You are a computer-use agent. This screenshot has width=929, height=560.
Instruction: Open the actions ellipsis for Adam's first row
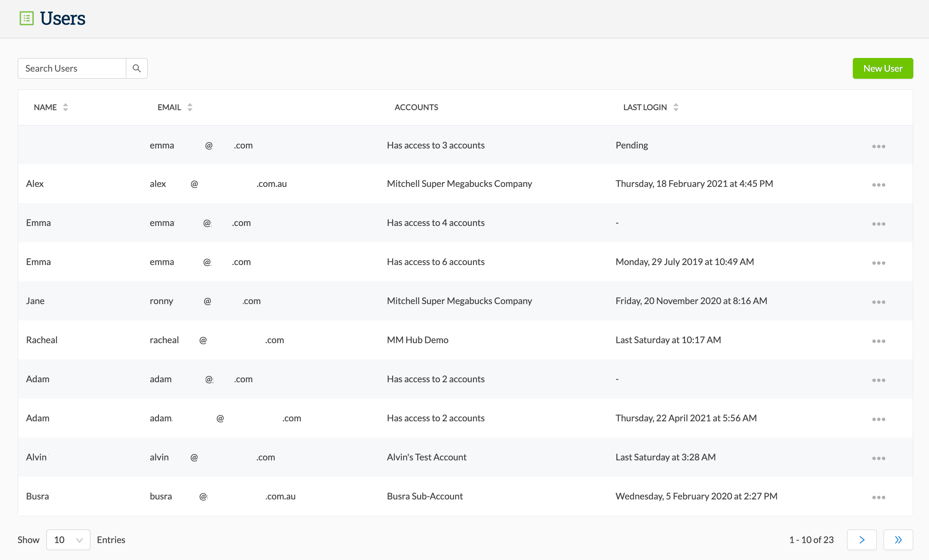click(x=879, y=380)
